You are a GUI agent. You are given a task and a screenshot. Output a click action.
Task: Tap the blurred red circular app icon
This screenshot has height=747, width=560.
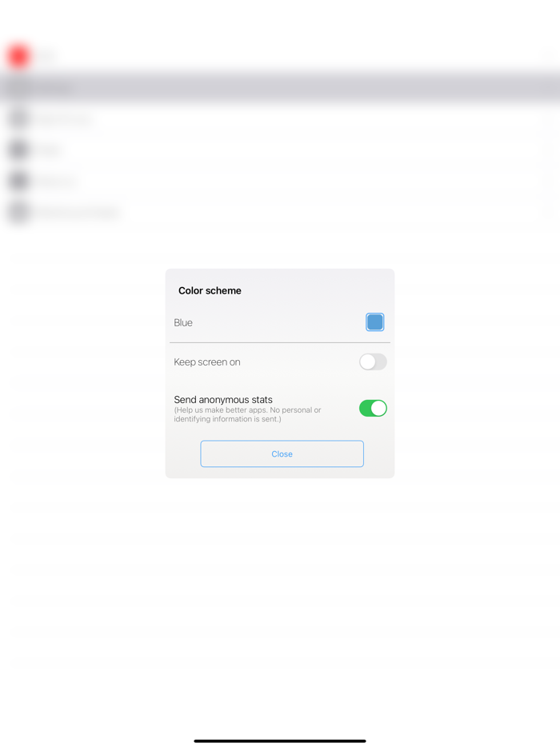[18, 57]
